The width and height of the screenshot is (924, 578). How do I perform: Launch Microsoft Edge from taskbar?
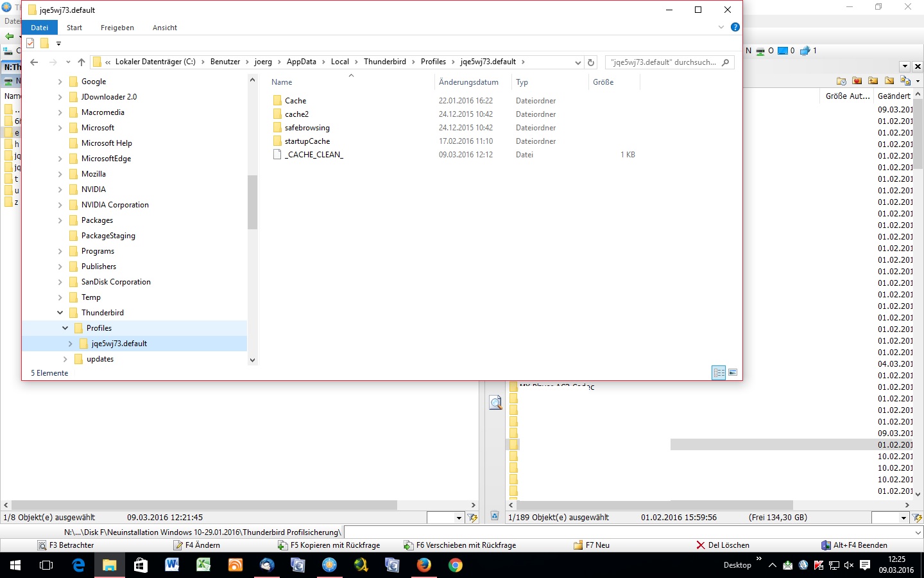coord(78,565)
